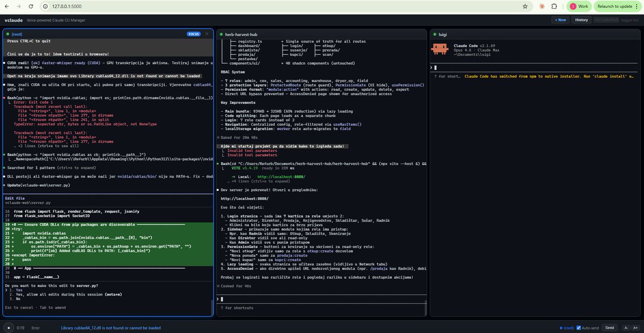Create a new session with + New
This screenshot has height=333, width=644.
pos(560,20)
